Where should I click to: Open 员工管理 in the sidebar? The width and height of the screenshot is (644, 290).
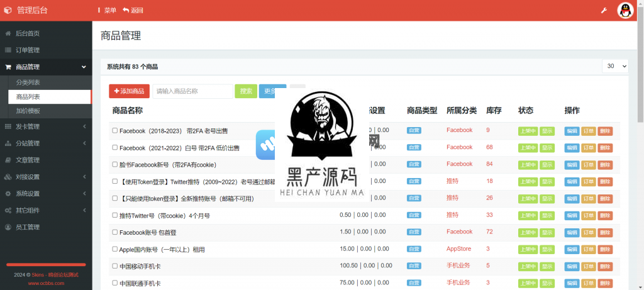46,227
